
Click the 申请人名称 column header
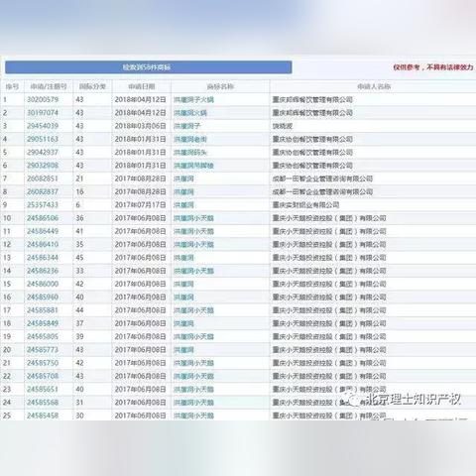click(x=374, y=86)
